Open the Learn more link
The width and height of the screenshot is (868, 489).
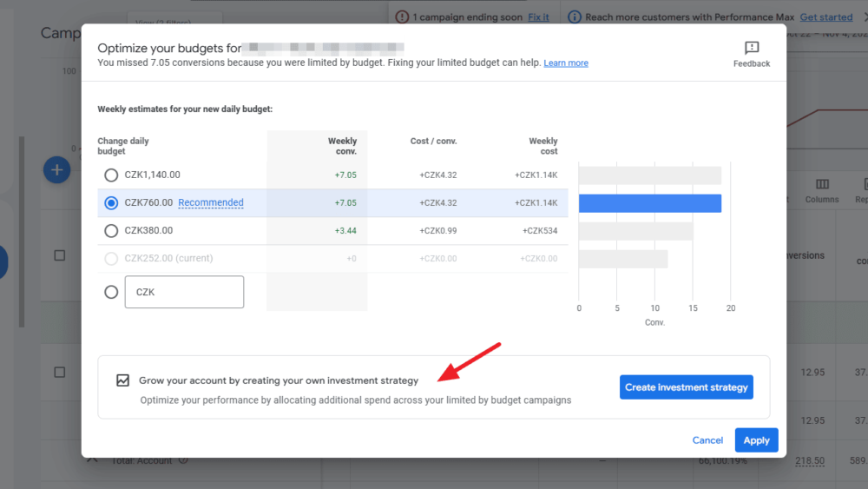point(565,63)
